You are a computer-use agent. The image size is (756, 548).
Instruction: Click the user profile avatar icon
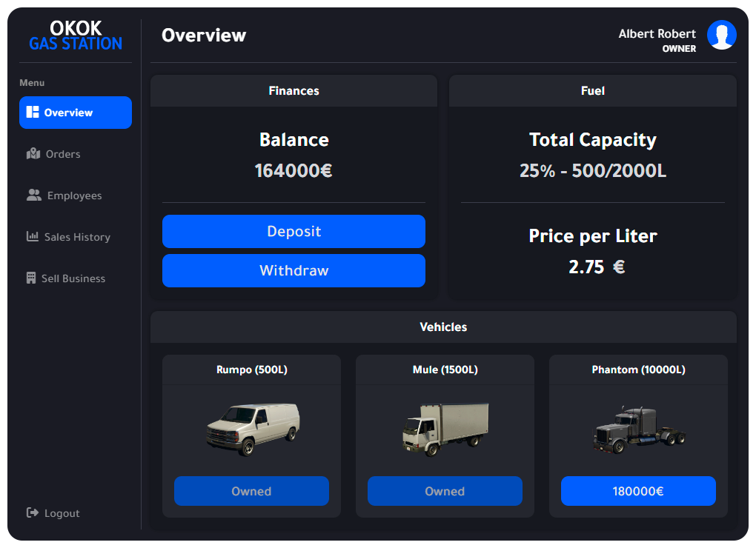click(721, 35)
